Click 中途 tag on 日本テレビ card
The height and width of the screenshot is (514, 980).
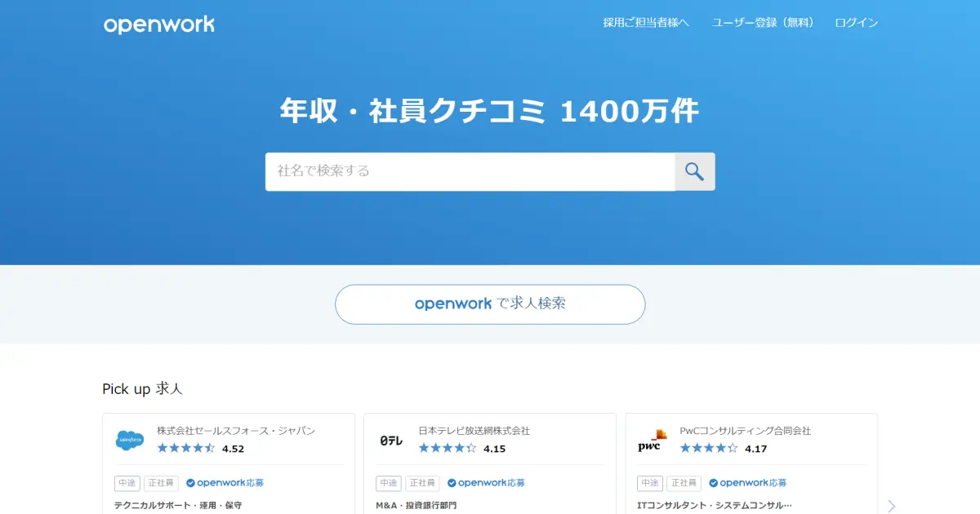[x=389, y=483]
